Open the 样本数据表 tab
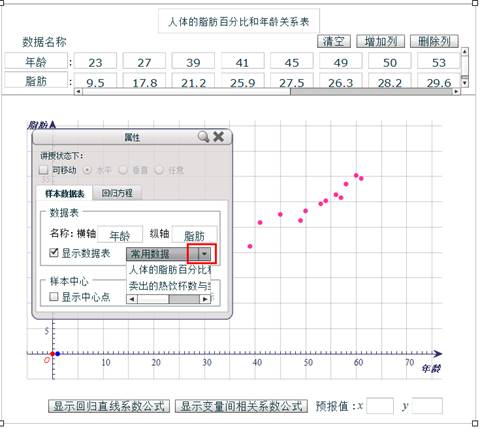480x429 pixels. coord(65,193)
